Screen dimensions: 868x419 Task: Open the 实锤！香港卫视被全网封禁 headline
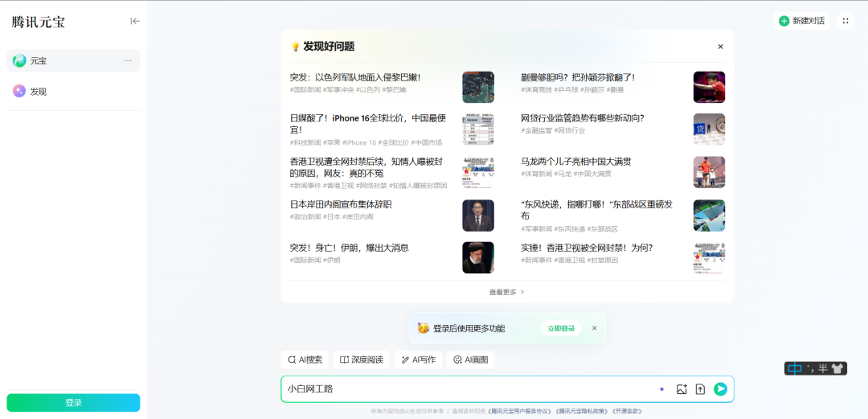point(587,247)
